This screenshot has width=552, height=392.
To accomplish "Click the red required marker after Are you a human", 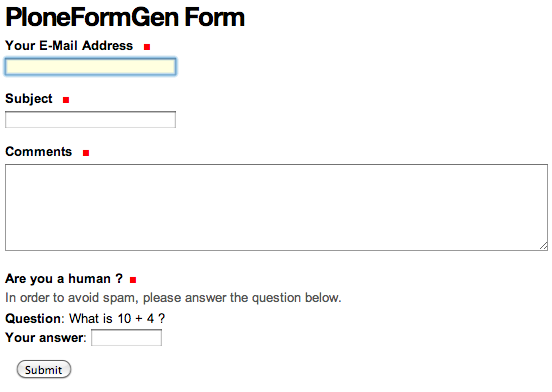I will point(133,280).
